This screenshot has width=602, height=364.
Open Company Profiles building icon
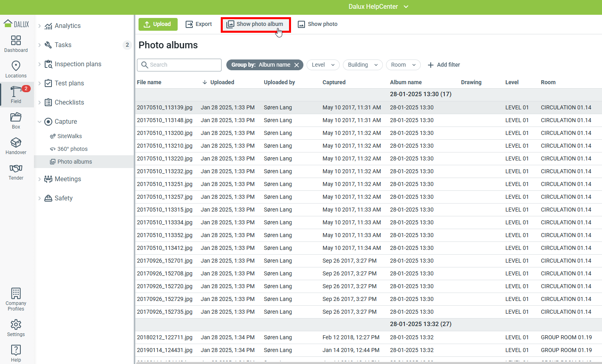click(x=16, y=294)
